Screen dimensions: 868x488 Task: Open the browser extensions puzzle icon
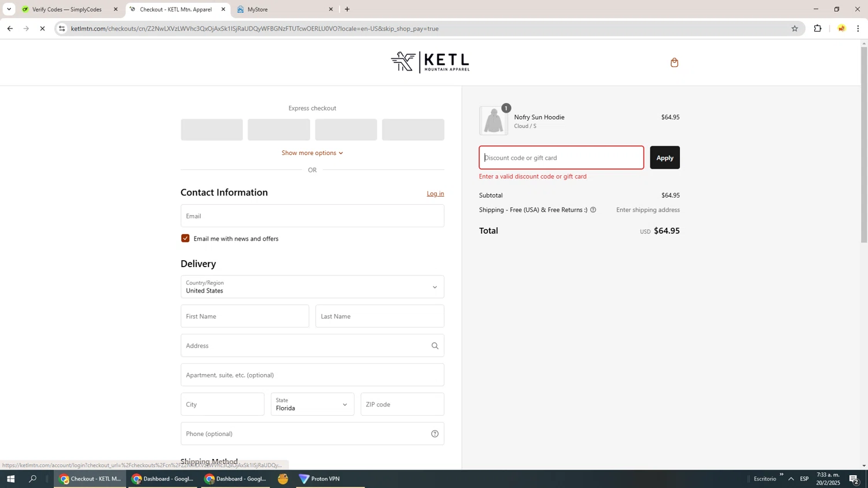pos(818,28)
